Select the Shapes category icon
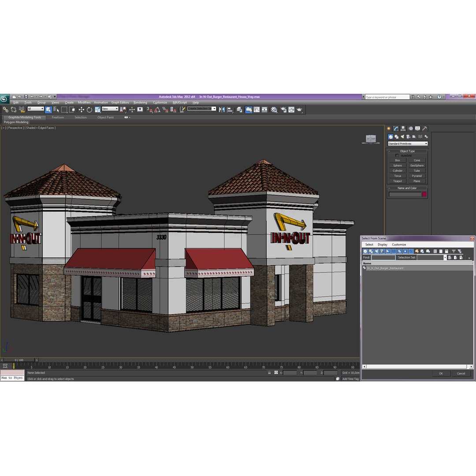The width and height of the screenshot is (476, 476). pyautogui.click(x=397, y=137)
